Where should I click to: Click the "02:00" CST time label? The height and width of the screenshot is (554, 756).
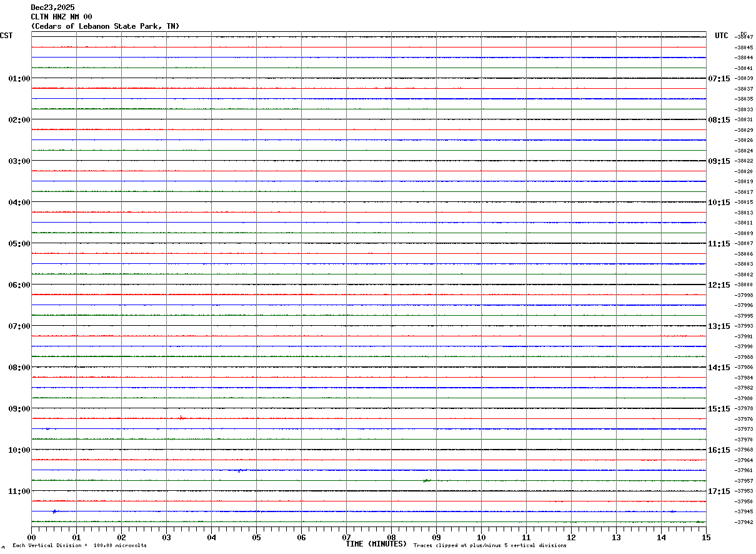(19, 120)
